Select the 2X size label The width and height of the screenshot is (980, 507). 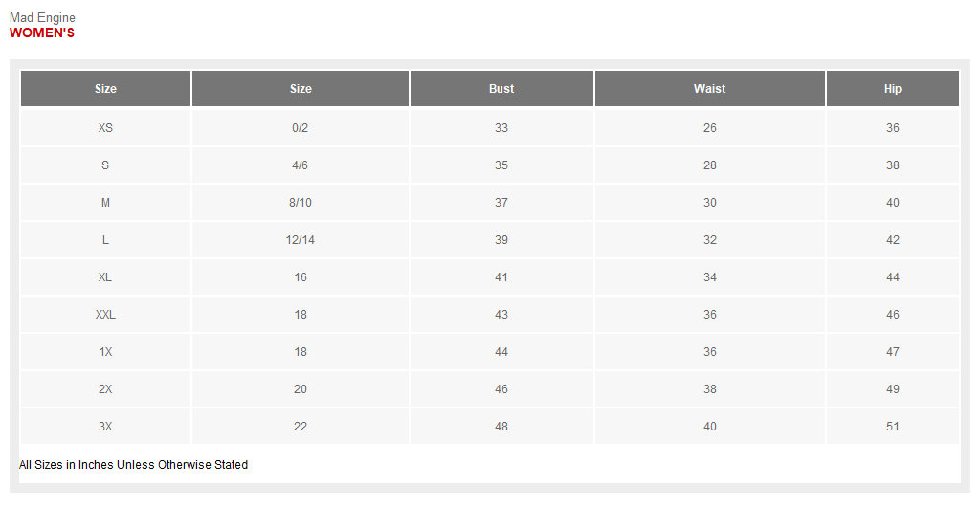click(x=105, y=389)
